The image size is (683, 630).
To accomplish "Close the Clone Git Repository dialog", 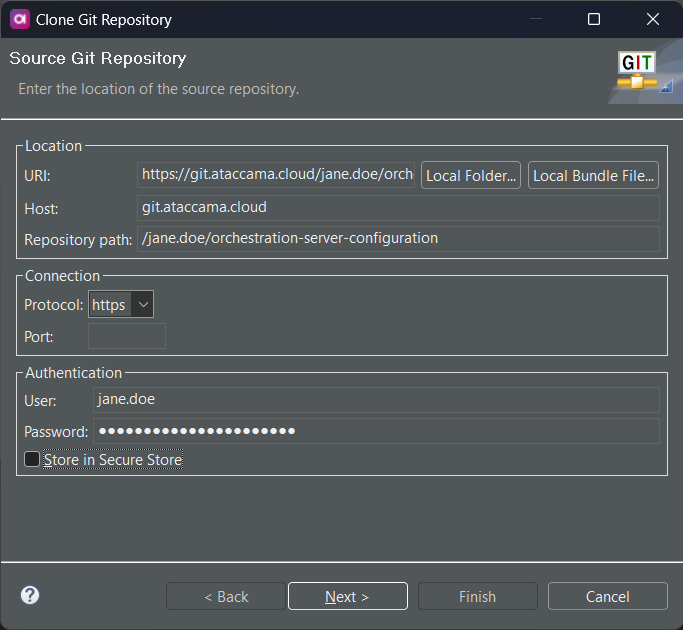I will (x=653, y=19).
